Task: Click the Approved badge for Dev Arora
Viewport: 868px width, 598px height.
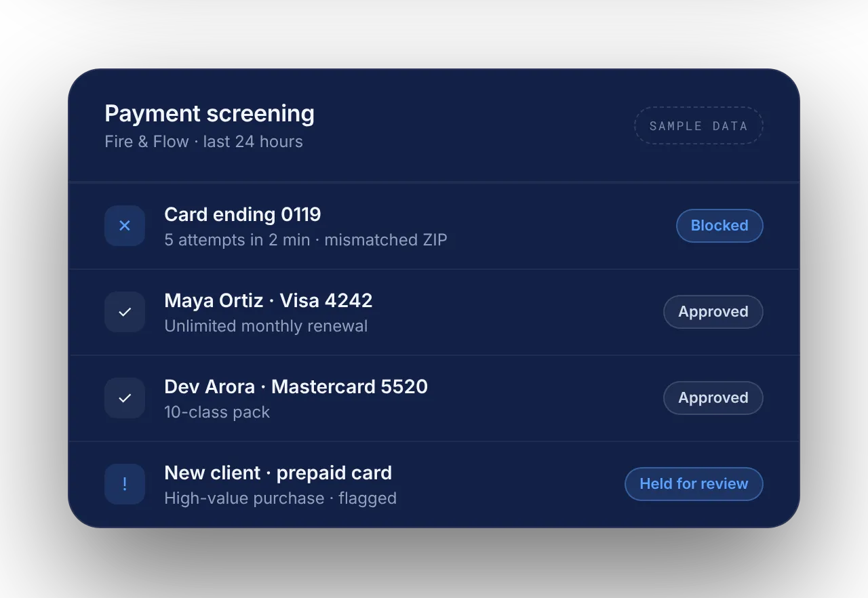Action: pyautogui.click(x=713, y=398)
